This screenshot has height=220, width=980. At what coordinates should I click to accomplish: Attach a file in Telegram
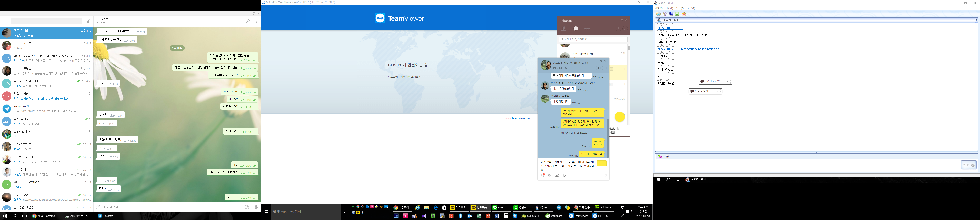click(x=98, y=207)
